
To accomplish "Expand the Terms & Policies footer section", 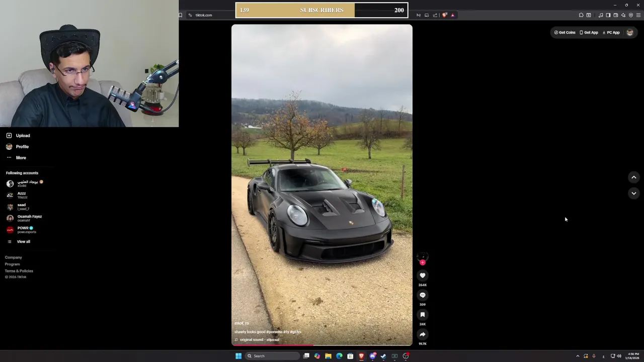I will click(19, 271).
